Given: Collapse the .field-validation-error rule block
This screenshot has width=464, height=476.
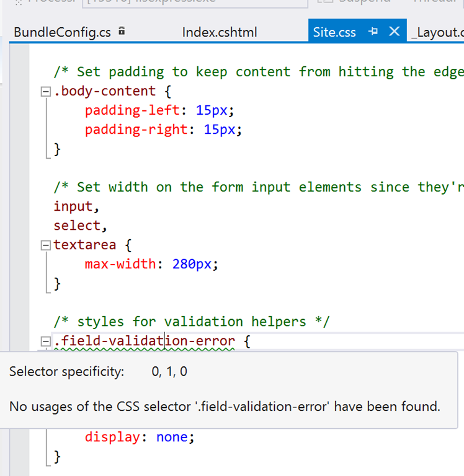Looking at the screenshot, I should point(45,342).
